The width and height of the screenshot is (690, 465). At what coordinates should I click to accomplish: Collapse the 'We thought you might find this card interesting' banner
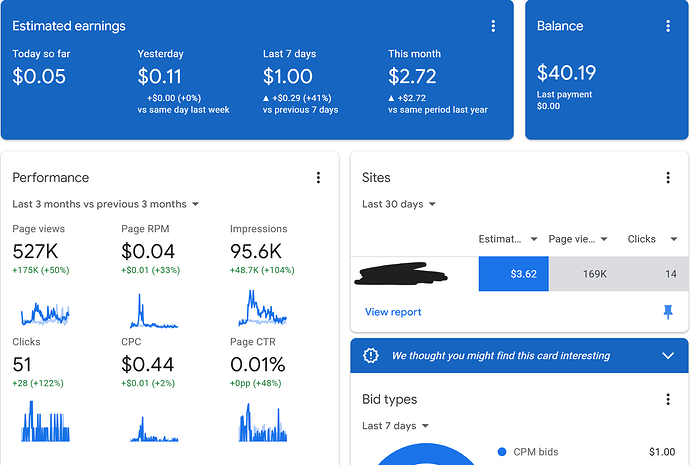pos(668,355)
